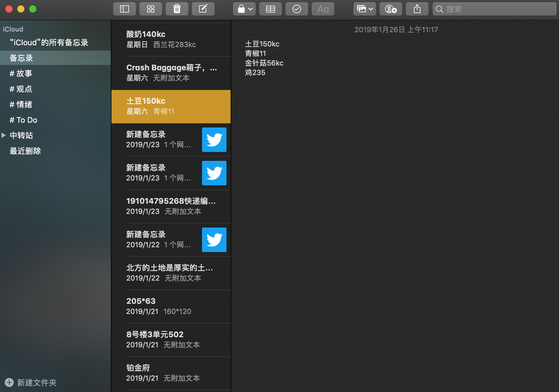The image size is (559, 392).
Task: Open 新建备忘录 note dated 2019/1/23 first
Action: pos(171,140)
